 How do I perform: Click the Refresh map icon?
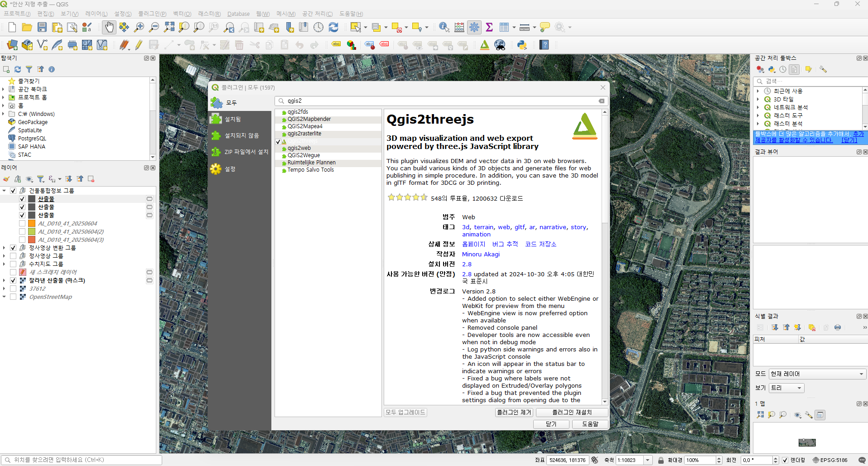point(333,27)
